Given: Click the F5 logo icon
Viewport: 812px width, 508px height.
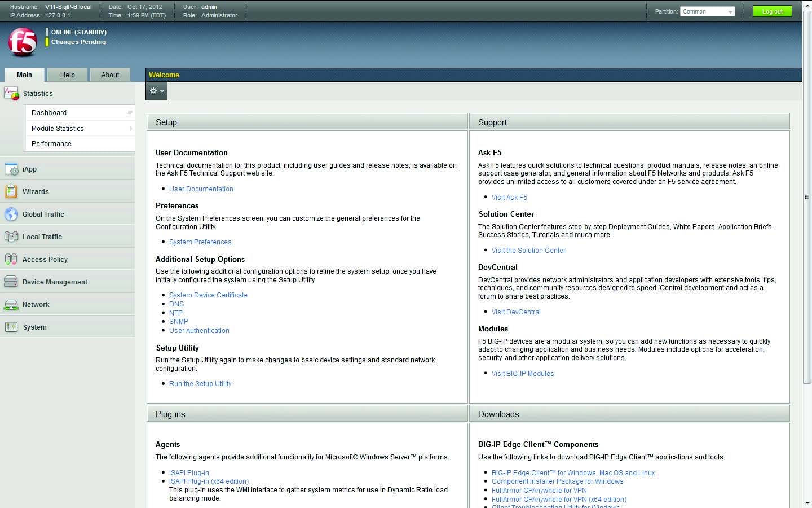Looking at the screenshot, I should pos(23,42).
